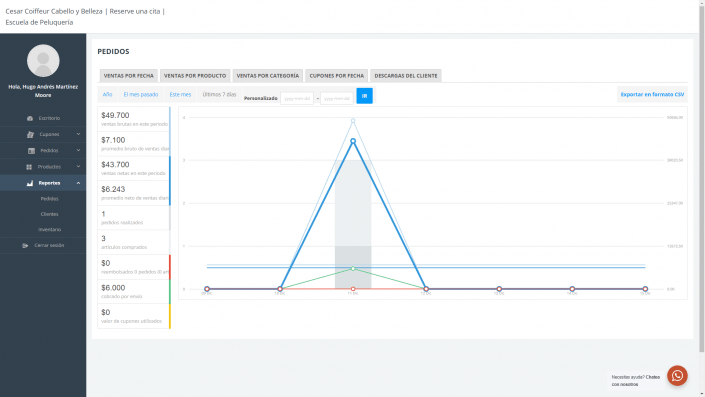The image size is (705, 397).
Task: Click the green envío peak point
Action: click(x=353, y=268)
